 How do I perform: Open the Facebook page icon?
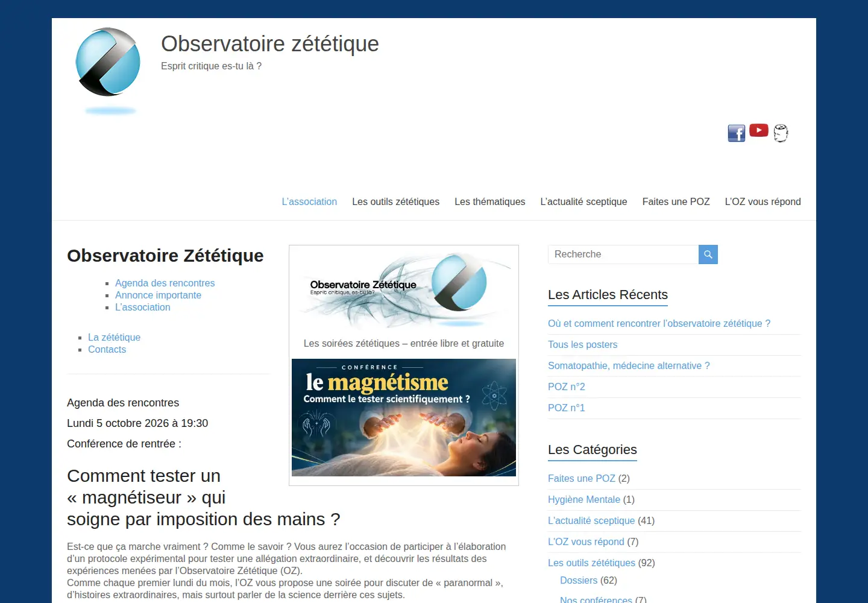coord(737,133)
